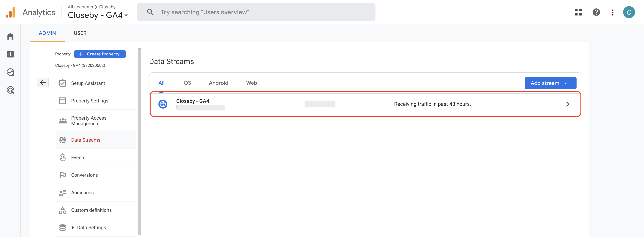Click property name Closeby - GA4 (382020502)
Screen dimensions: 644x237
80,65
